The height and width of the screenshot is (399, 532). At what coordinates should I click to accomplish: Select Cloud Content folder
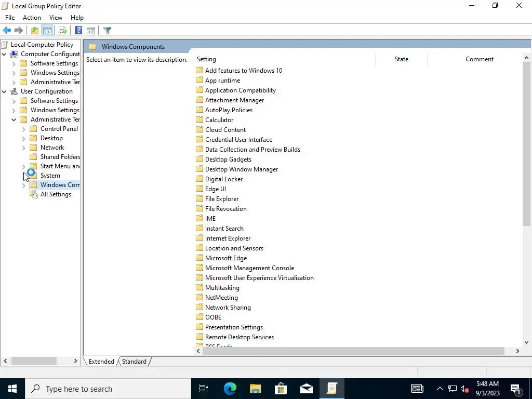tap(225, 129)
